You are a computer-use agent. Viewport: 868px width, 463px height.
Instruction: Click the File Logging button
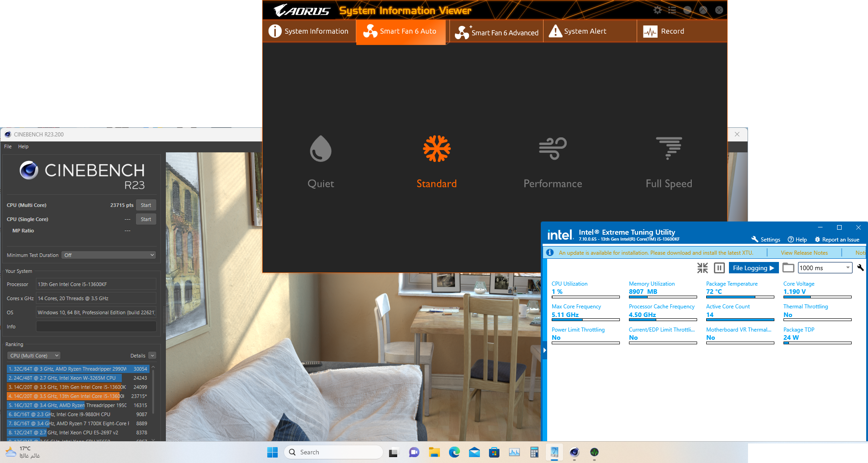tap(753, 268)
